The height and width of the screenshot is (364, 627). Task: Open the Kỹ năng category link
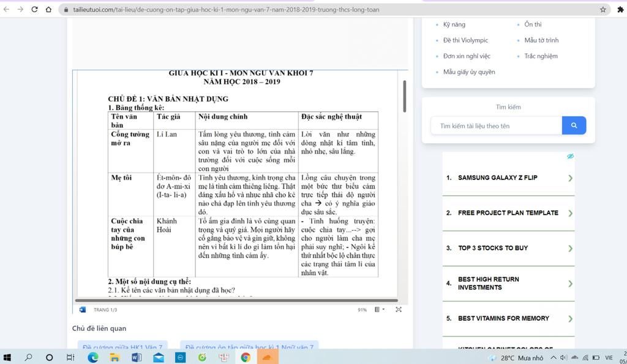454,24
